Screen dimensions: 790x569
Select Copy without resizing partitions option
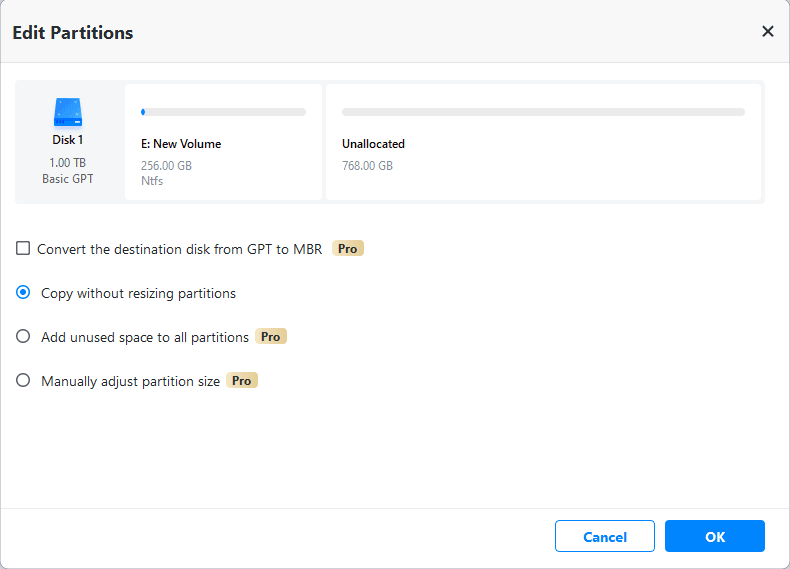click(23, 293)
